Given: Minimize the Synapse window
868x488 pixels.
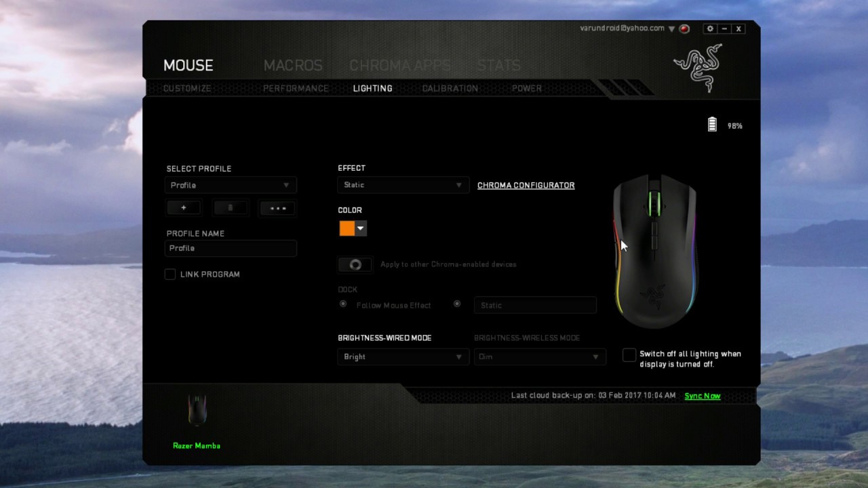Looking at the screenshot, I should (x=724, y=28).
